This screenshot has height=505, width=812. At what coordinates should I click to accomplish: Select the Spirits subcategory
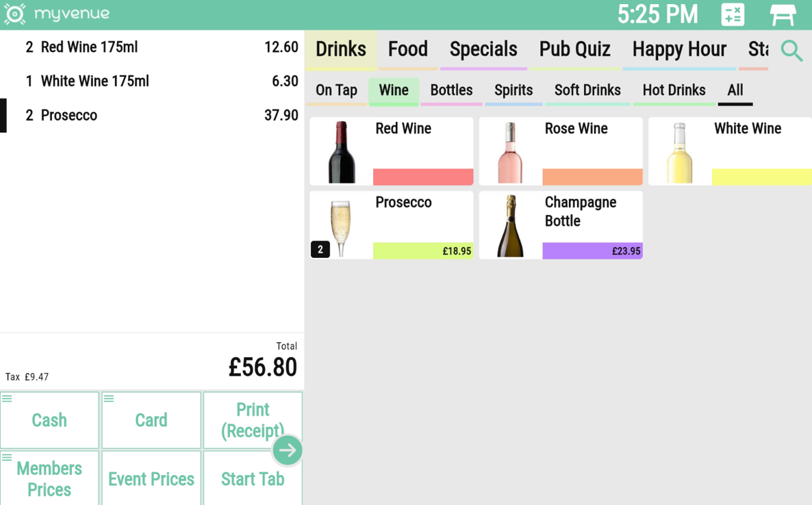(513, 90)
